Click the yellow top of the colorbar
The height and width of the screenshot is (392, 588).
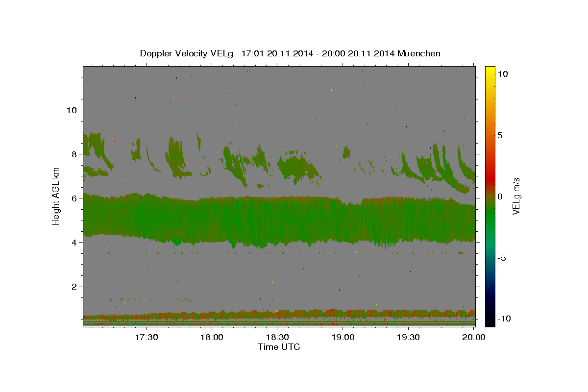[x=490, y=71]
